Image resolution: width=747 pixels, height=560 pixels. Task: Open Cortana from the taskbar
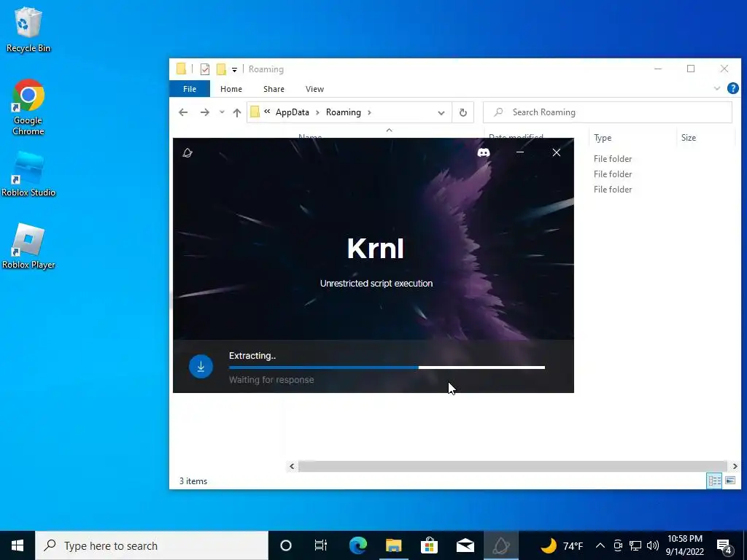click(285, 545)
